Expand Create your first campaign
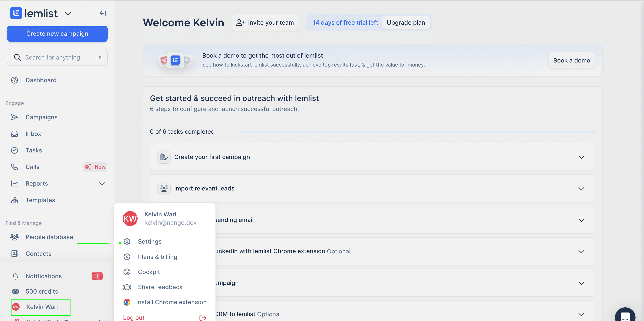The image size is (644, 321). click(x=581, y=157)
